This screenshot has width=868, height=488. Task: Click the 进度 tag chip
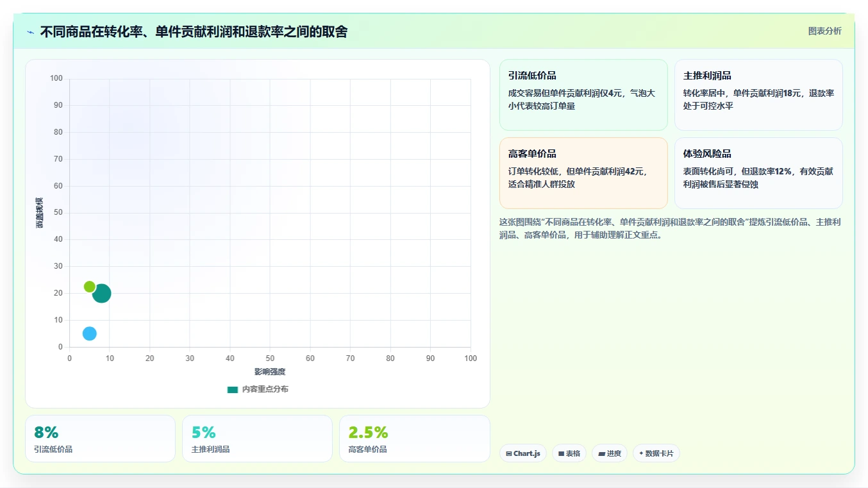coord(610,453)
